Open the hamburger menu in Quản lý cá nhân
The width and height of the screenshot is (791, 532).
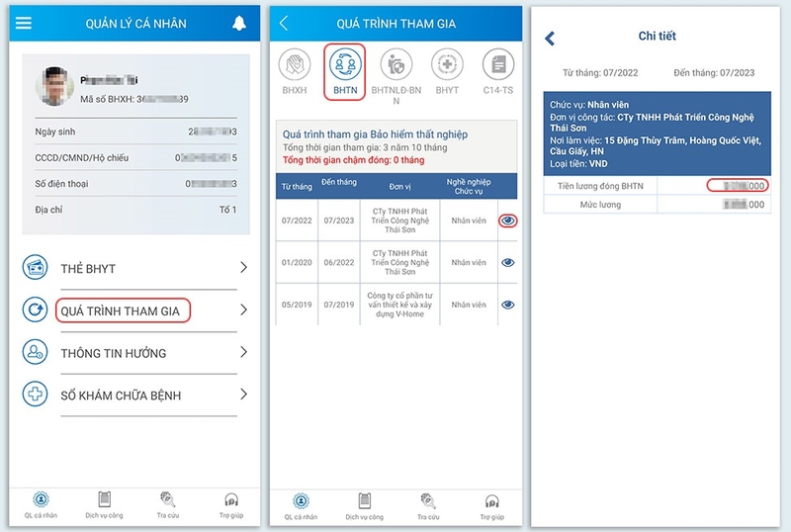[x=23, y=23]
